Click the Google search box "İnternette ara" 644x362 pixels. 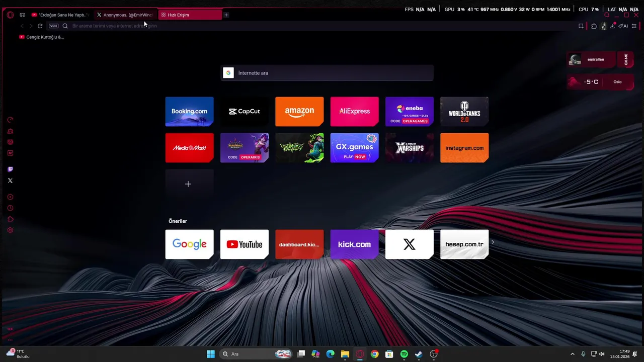tap(327, 73)
